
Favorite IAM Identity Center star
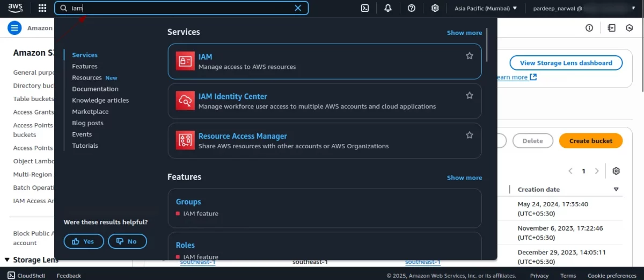470,96
